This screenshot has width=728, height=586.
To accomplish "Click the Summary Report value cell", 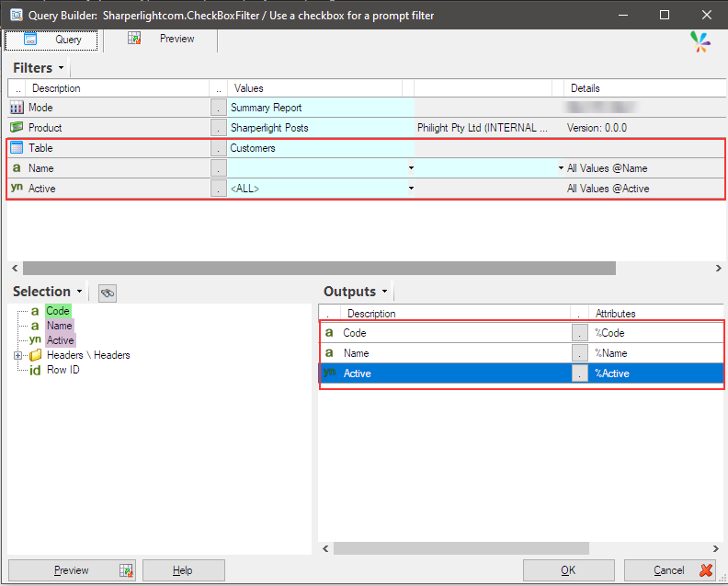I will pos(321,108).
